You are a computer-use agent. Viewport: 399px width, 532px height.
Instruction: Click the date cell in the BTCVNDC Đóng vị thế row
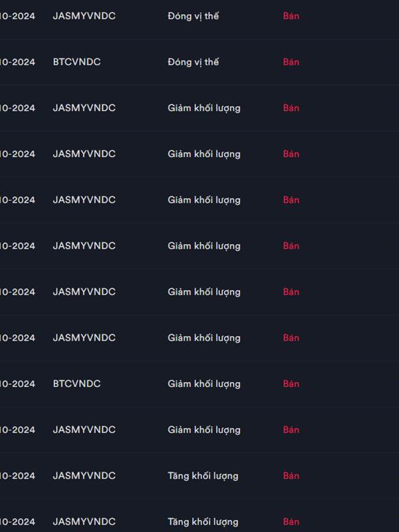[17, 62]
